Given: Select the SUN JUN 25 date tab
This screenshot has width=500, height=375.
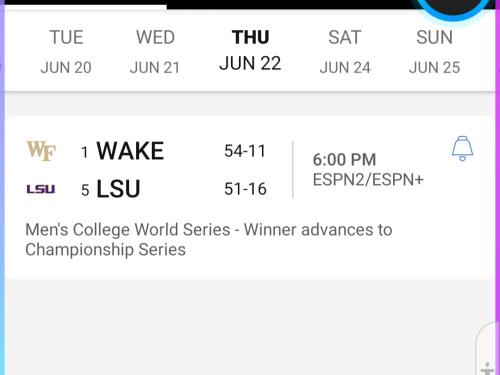Looking at the screenshot, I should point(434,52).
